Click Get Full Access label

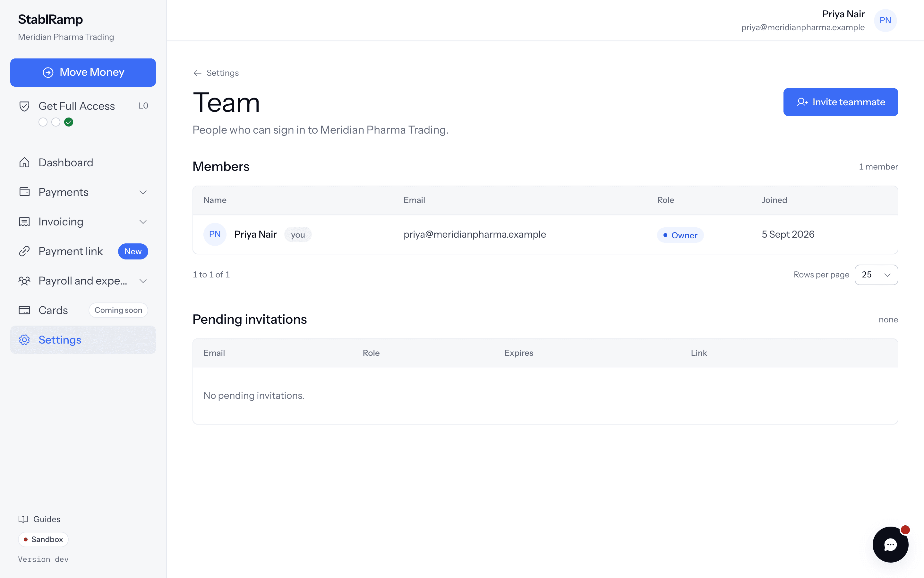click(77, 106)
